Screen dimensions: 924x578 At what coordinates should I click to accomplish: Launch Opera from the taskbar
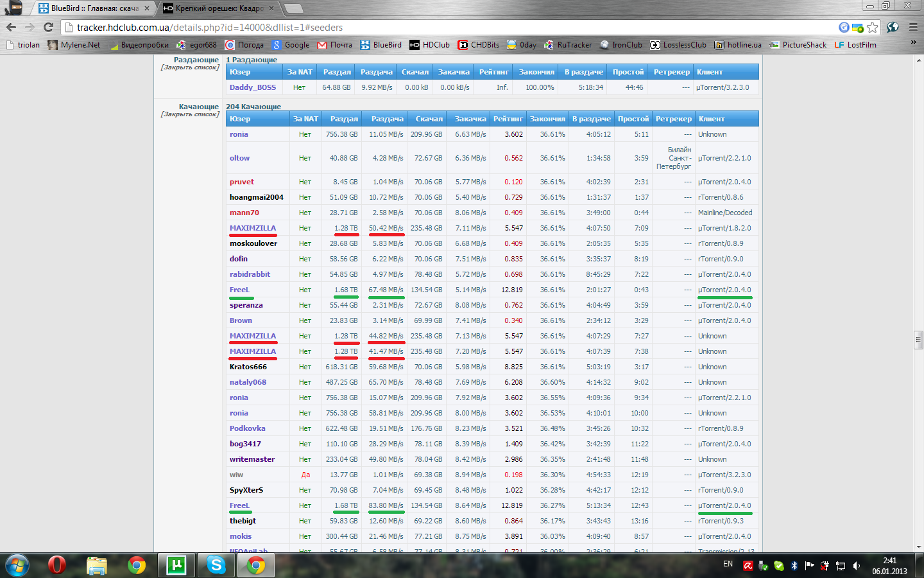tap(57, 565)
